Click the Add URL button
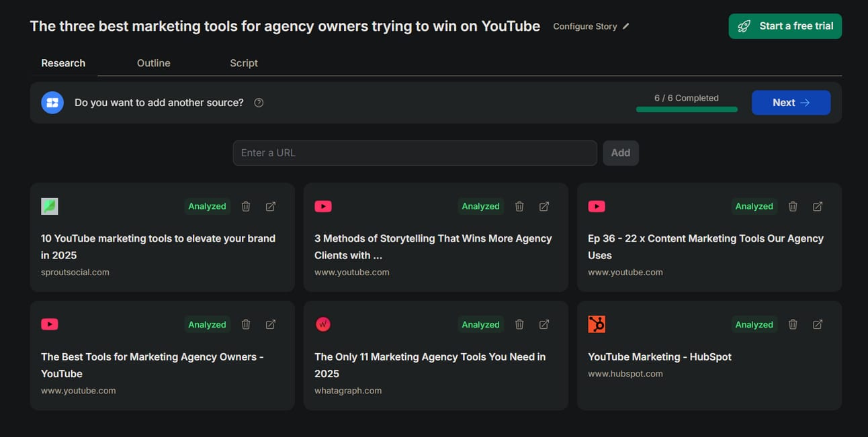The width and height of the screenshot is (868, 437). (x=621, y=153)
